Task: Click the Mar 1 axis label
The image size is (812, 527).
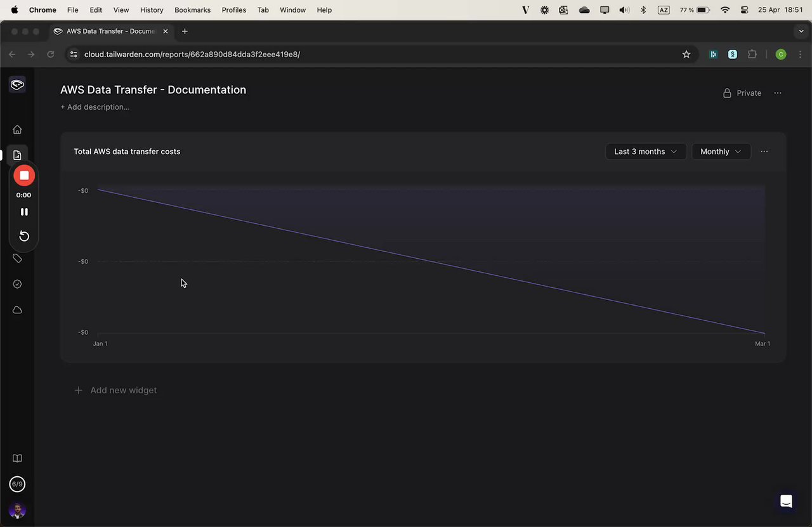Action: click(x=763, y=344)
